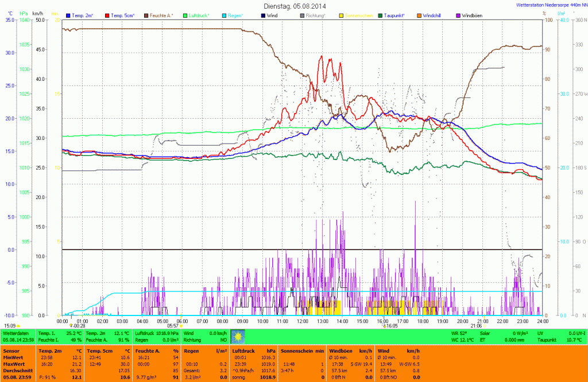Click the brown Feuchte A. legend square
This screenshot has width=588, height=382.
pos(146,15)
